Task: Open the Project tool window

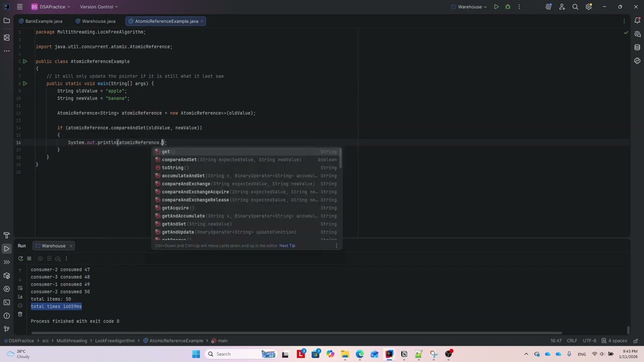Action: pos(7,21)
